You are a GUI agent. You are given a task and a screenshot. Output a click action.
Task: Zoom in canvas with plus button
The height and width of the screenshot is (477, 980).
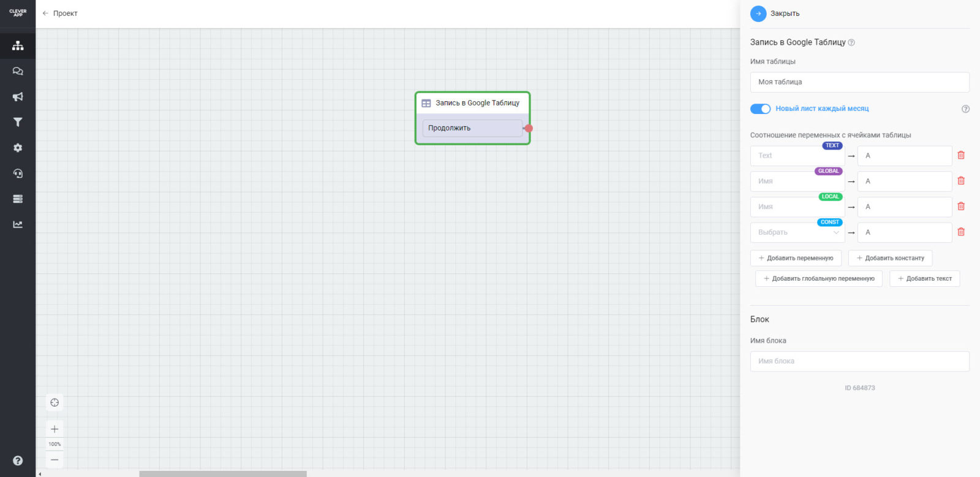point(55,429)
